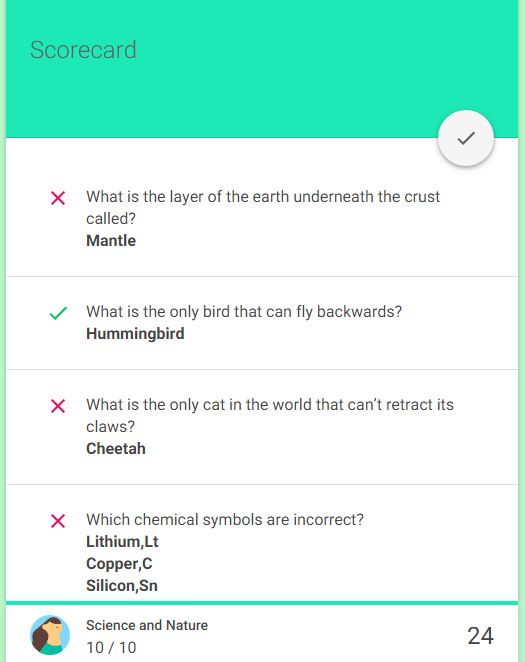Image resolution: width=525 pixels, height=662 pixels.
Task: Select the Cheetah answer
Action: pyautogui.click(x=116, y=448)
